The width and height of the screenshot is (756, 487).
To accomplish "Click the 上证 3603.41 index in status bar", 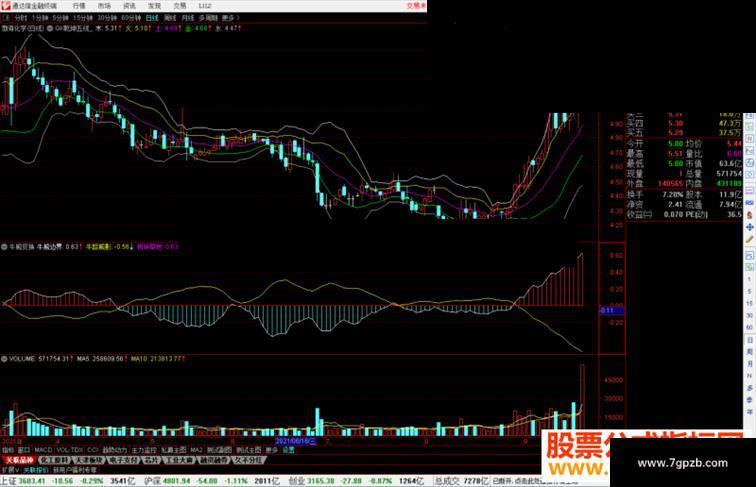I will [23, 481].
